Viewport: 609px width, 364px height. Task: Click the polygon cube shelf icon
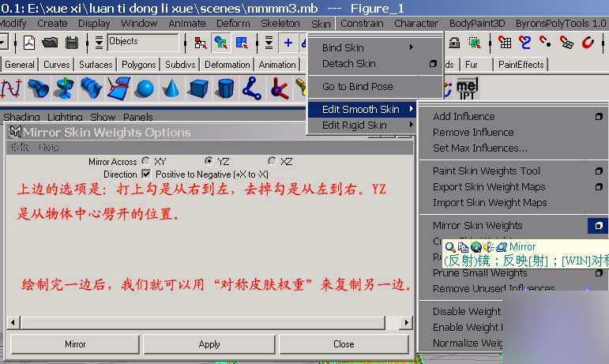198,88
